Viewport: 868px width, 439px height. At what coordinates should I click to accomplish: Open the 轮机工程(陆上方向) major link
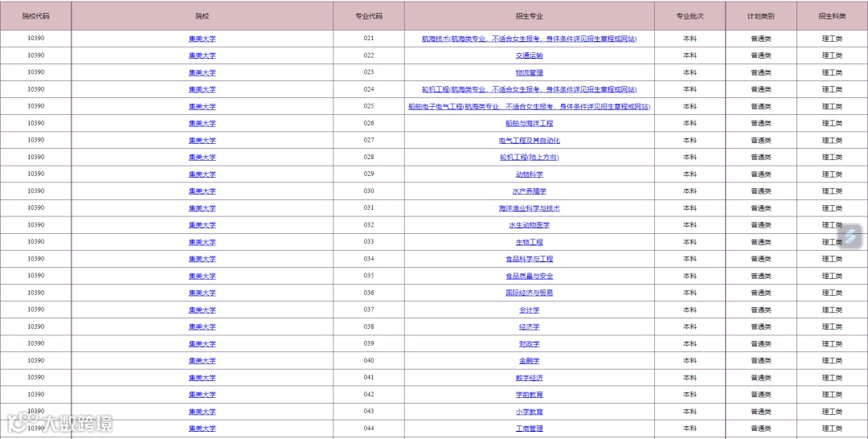(529, 158)
